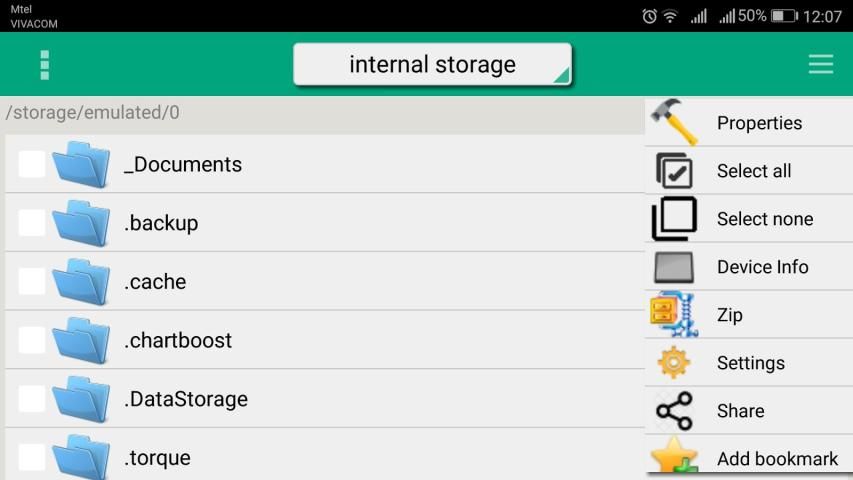Open the three-dot overflow menu
853x480 pixels.
[44, 65]
